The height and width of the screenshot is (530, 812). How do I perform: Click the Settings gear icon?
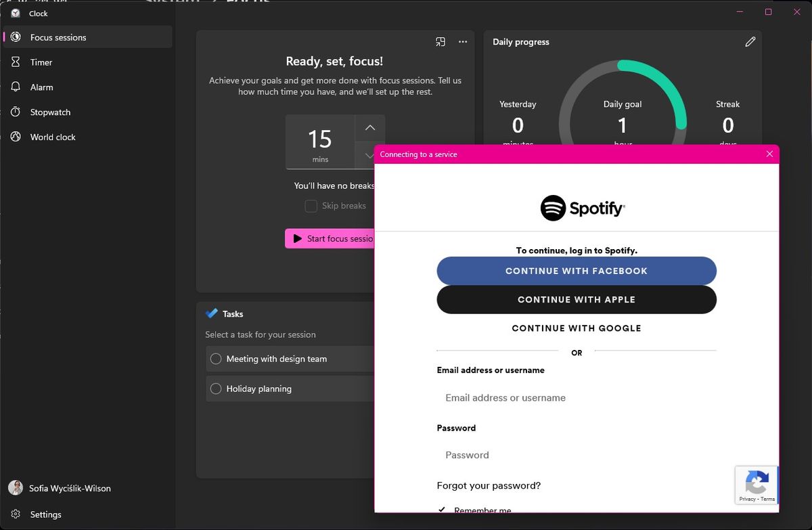point(16,514)
